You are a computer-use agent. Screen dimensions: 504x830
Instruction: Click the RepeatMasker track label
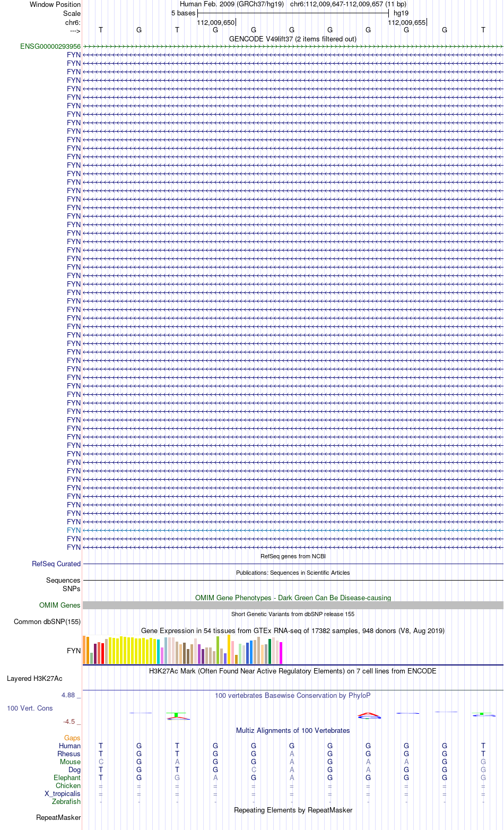(x=58, y=818)
